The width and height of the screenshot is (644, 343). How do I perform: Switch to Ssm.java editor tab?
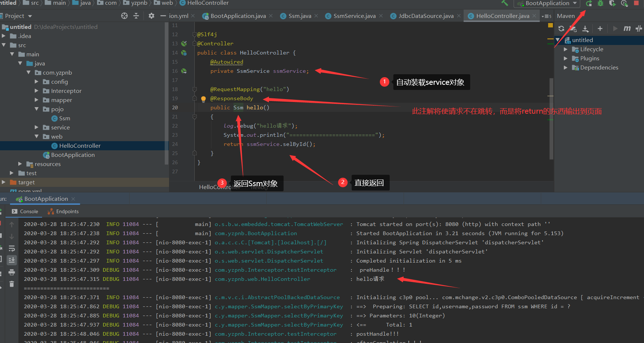click(x=300, y=16)
